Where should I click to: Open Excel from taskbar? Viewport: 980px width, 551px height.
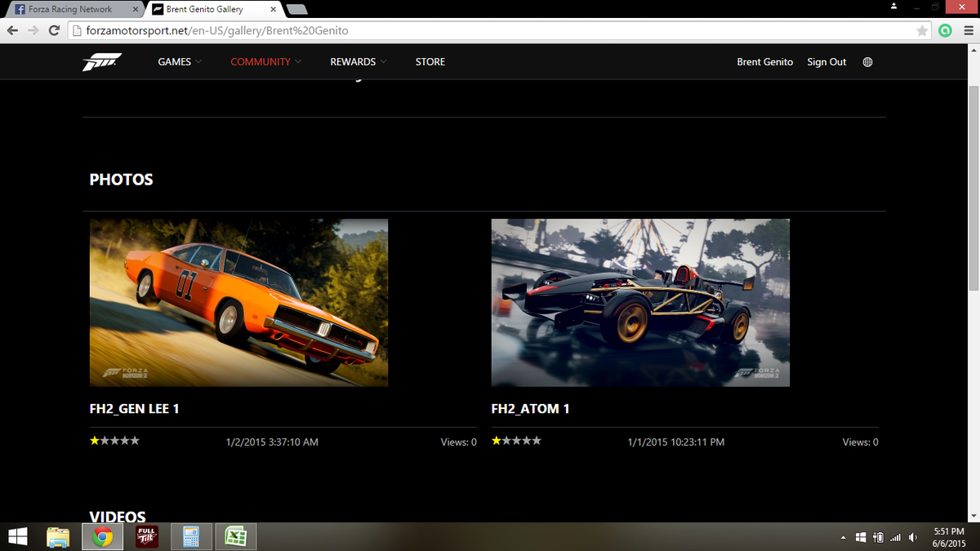pyautogui.click(x=236, y=536)
